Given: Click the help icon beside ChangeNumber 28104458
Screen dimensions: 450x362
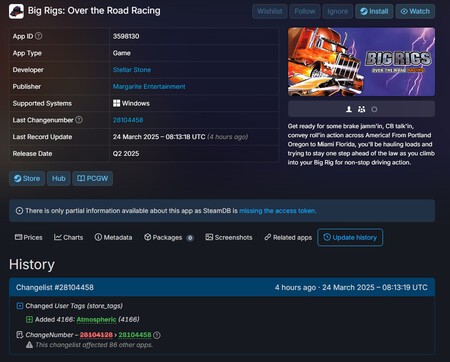Looking at the screenshot, I should 157,335.
